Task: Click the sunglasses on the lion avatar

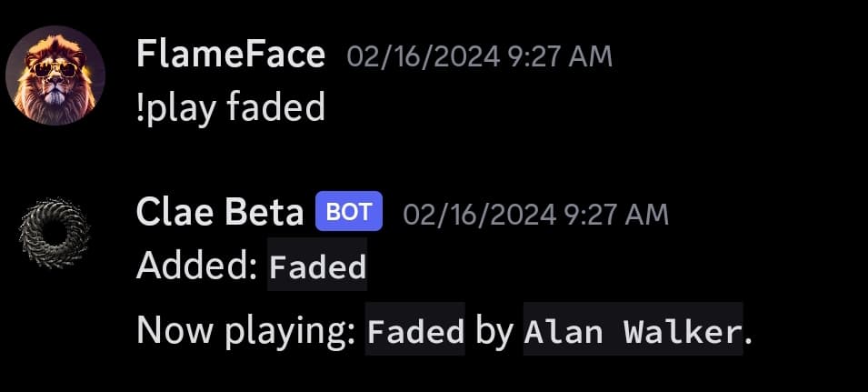Action: [55, 70]
